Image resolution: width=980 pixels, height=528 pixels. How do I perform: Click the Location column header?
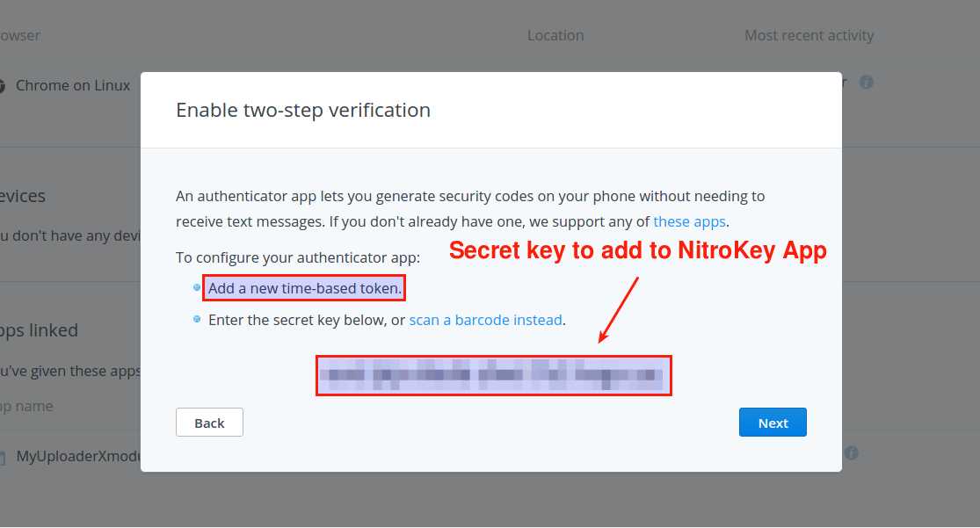(x=555, y=36)
